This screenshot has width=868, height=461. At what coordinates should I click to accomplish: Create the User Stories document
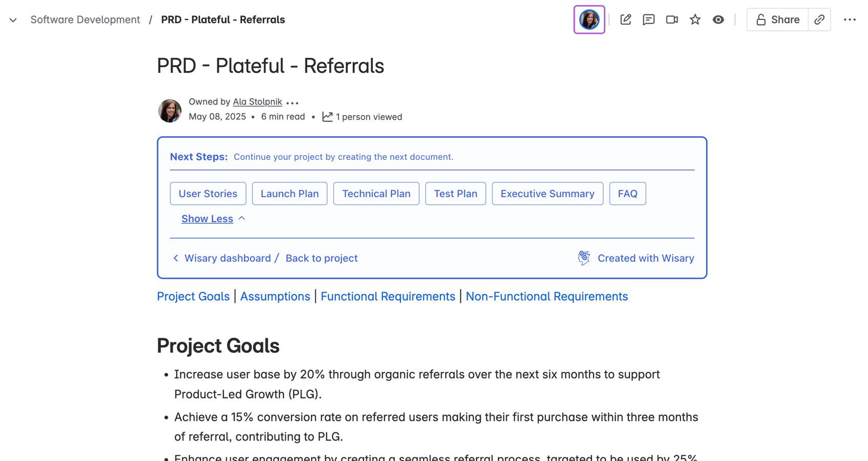(208, 194)
